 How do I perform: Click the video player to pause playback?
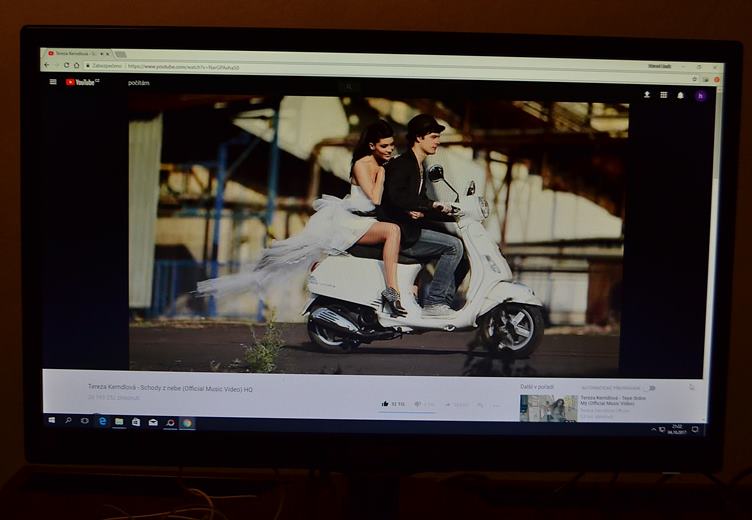pyautogui.click(x=376, y=235)
